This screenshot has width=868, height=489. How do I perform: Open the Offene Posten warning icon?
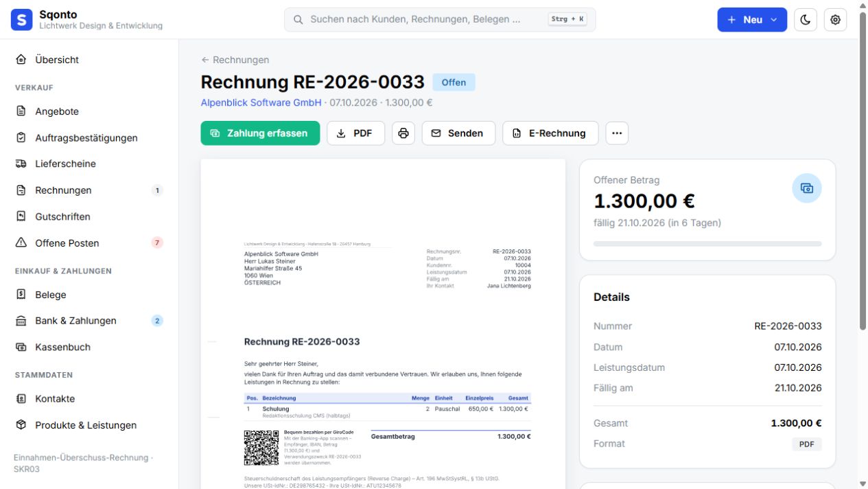tap(21, 242)
